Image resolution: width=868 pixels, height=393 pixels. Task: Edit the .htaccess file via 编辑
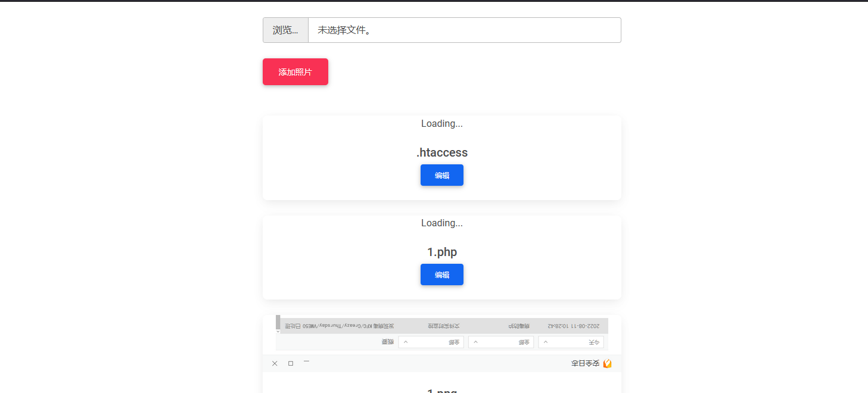tap(441, 175)
